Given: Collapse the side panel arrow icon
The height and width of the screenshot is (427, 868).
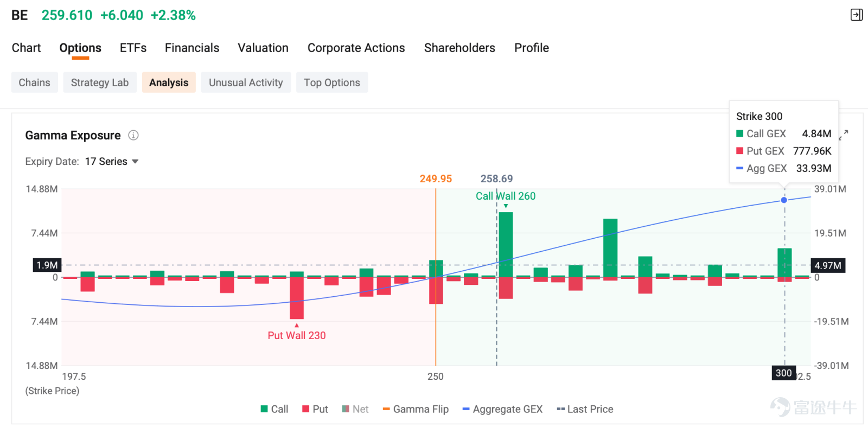Looking at the screenshot, I should [x=857, y=15].
